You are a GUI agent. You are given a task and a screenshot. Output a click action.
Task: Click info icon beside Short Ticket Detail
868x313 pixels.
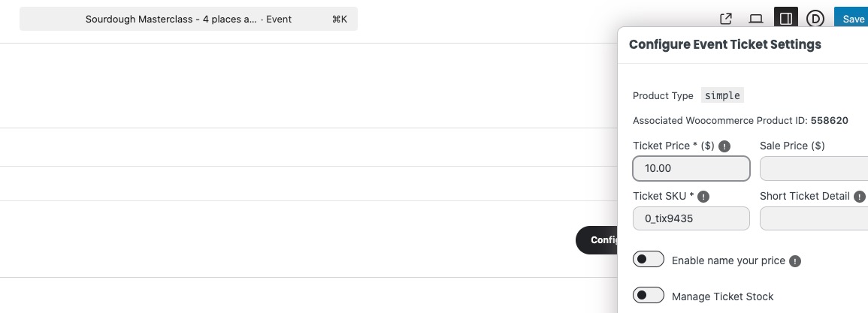860,197
